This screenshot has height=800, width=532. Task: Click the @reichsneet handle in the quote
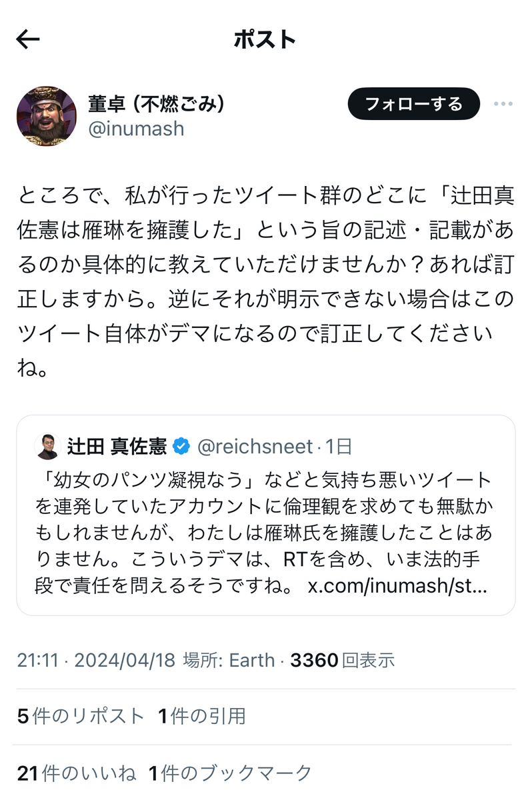click(255, 446)
